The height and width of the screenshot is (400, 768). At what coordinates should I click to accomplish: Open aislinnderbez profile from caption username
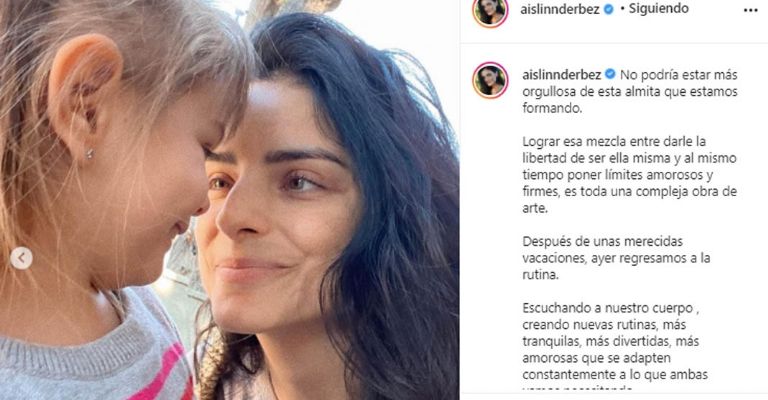tap(562, 74)
